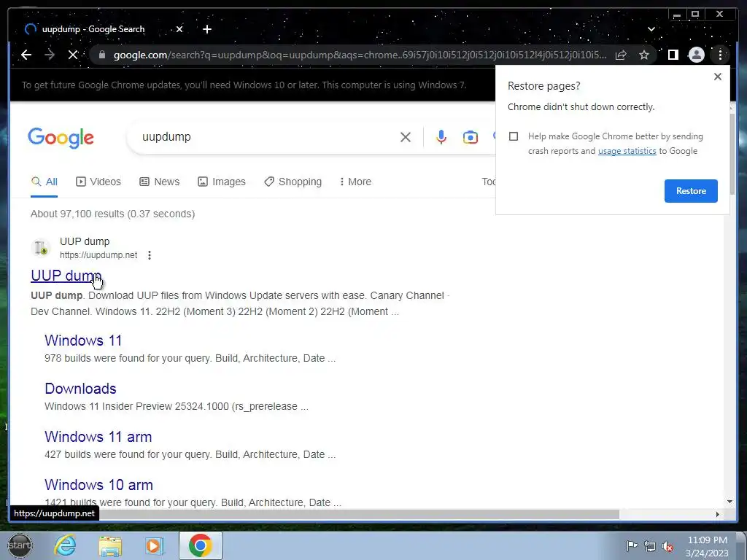Image resolution: width=747 pixels, height=560 pixels.
Task: Click the Chrome taskbar icon
Action: pos(201,545)
